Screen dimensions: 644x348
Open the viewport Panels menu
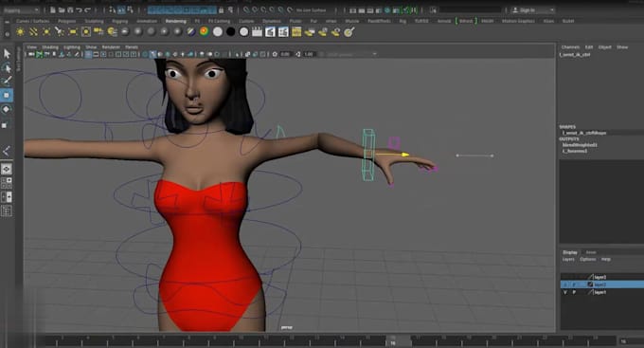pos(132,47)
